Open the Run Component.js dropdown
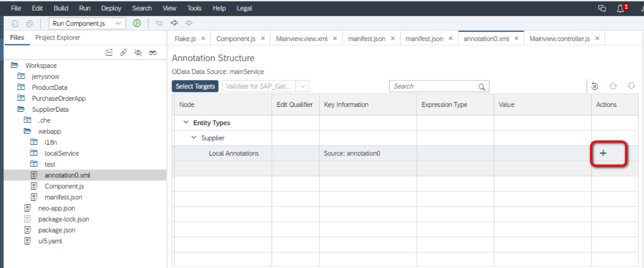This screenshot has width=644, height=268. click(x=118, y=24)
